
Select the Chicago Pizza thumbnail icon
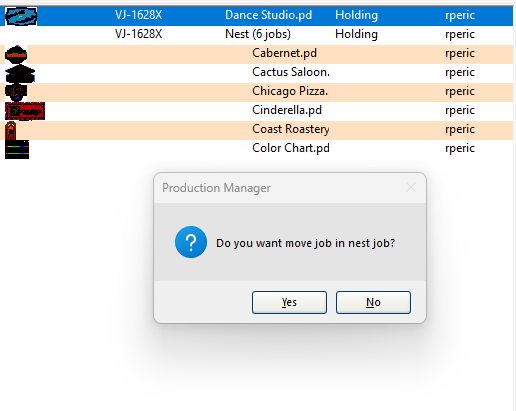coord(16,93)
